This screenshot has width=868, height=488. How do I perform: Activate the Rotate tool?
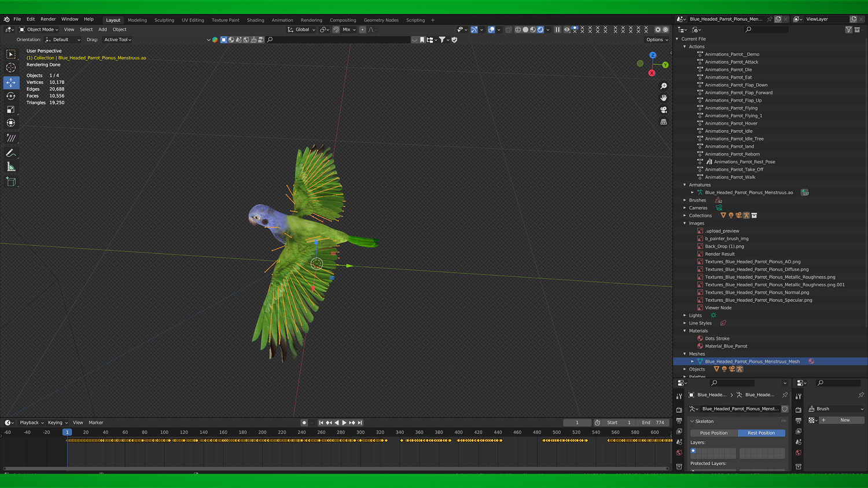11,96
